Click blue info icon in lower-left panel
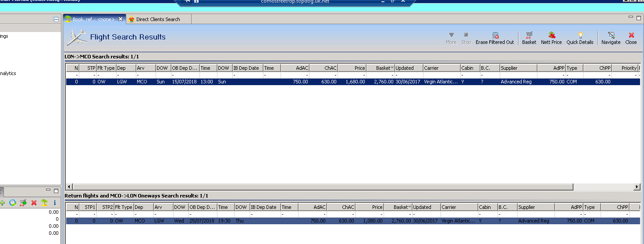 coord(54,203)
